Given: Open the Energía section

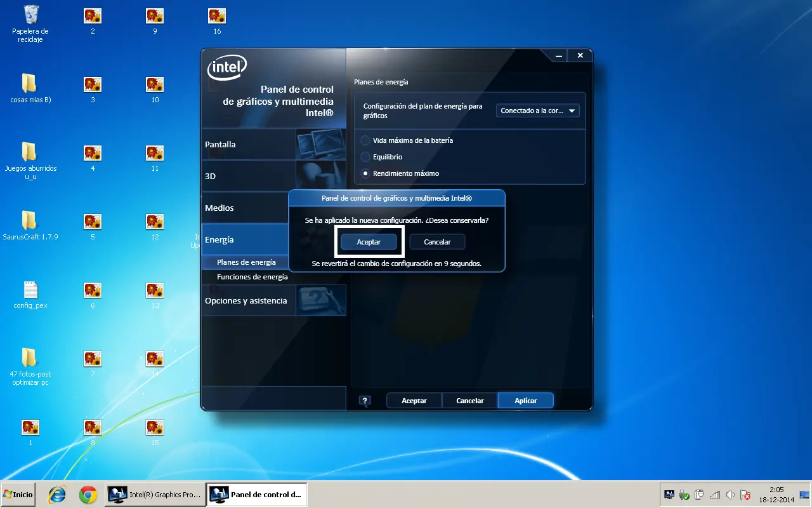Looking at the screenshot, I should coord(245,239).
